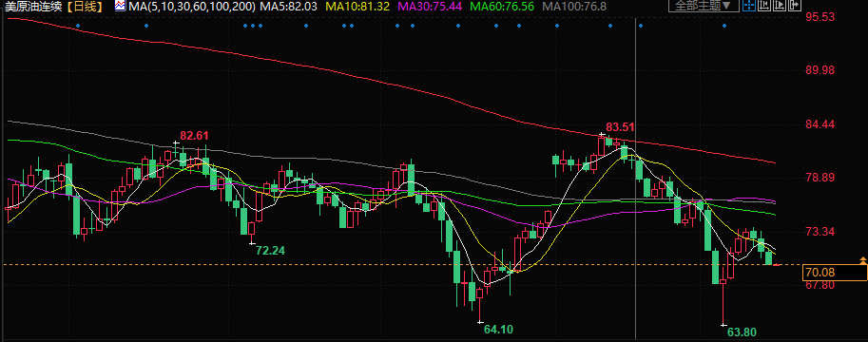Click the jump-to-start chart icon

point(764,5)
